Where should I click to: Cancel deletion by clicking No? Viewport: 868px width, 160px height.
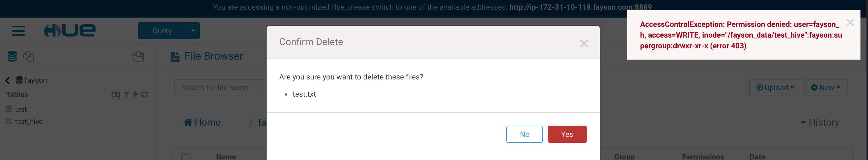click(x=524, y=134)
